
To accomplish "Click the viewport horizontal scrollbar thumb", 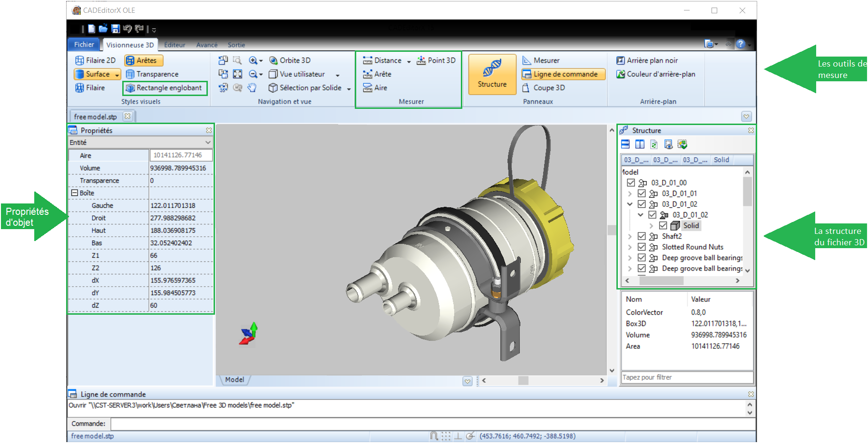I will click(523, 380).
